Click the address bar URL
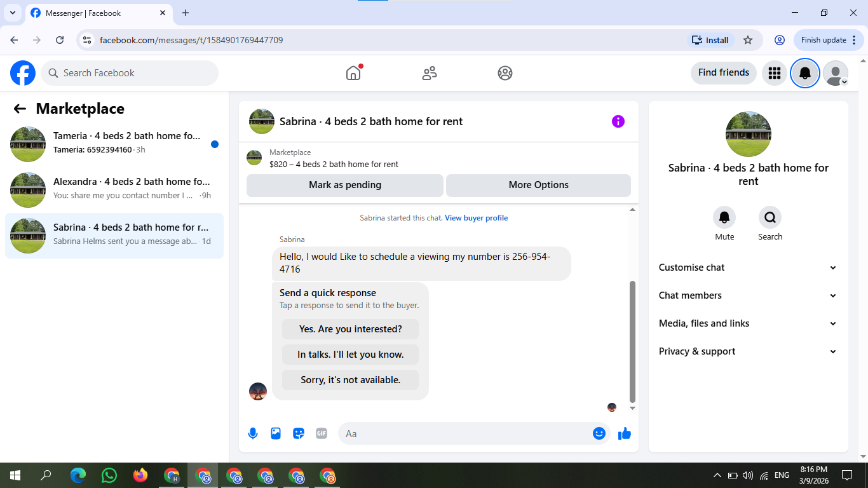This screenshot has width=868, height=488. click(x=191, y=40)
